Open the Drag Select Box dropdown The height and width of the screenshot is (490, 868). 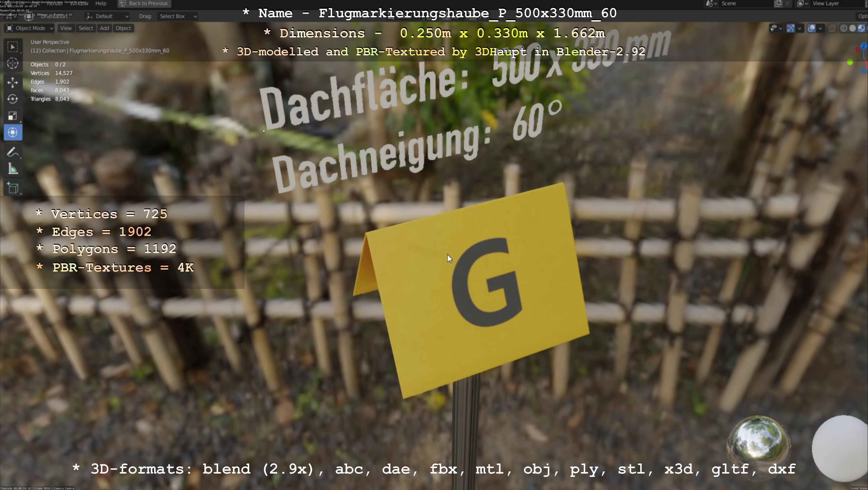click(x=178, y=16)
